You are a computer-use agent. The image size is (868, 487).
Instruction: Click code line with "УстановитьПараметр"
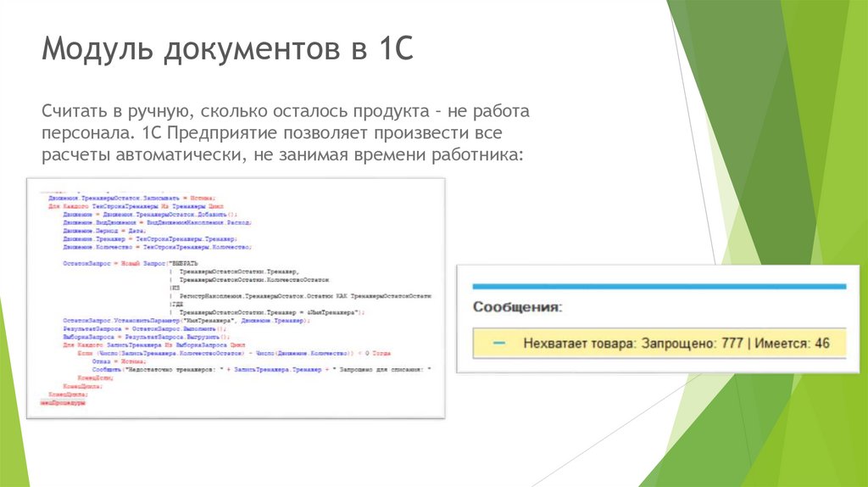tap(186, 320)
